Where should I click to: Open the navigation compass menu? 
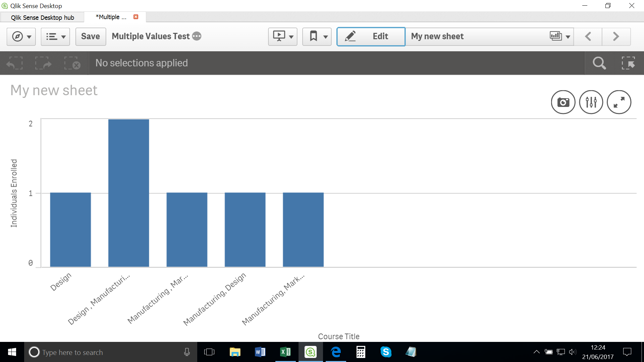[21, 37]
